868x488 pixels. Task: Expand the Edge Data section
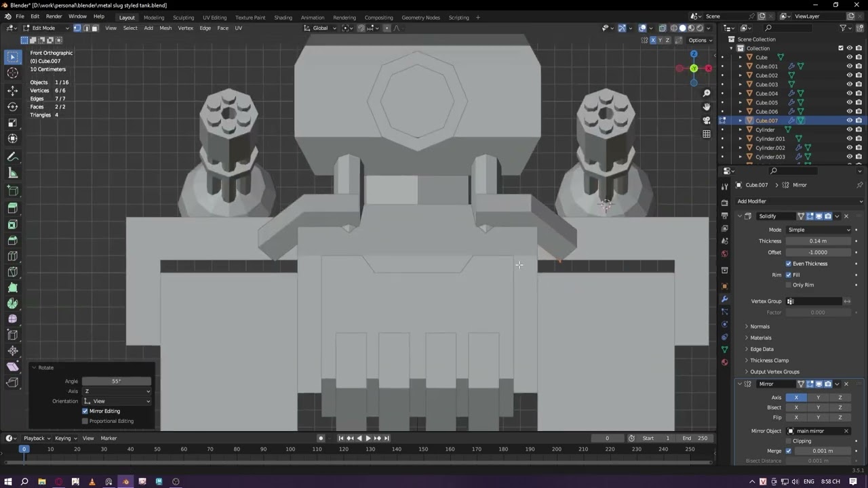click(762, 349)
